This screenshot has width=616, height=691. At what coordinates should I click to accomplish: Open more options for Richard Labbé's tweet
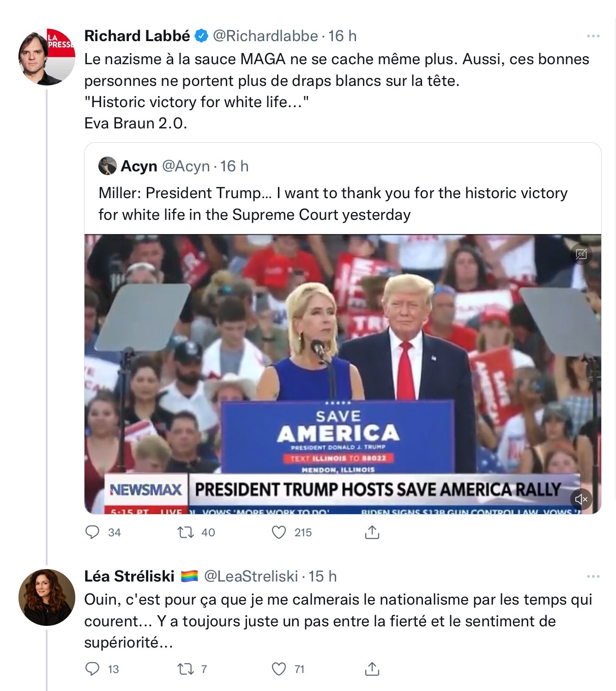(x=593, y=36)
